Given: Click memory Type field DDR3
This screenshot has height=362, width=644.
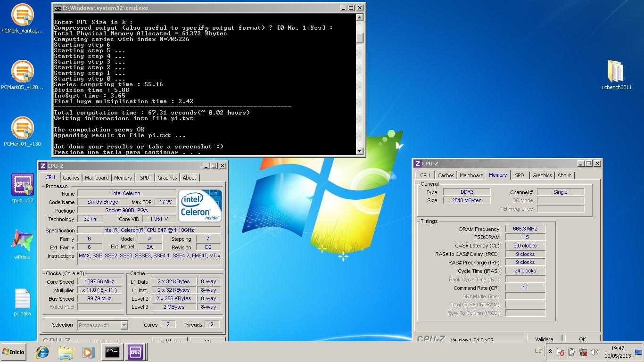Looking at the screenshot, I should point(467,192).
